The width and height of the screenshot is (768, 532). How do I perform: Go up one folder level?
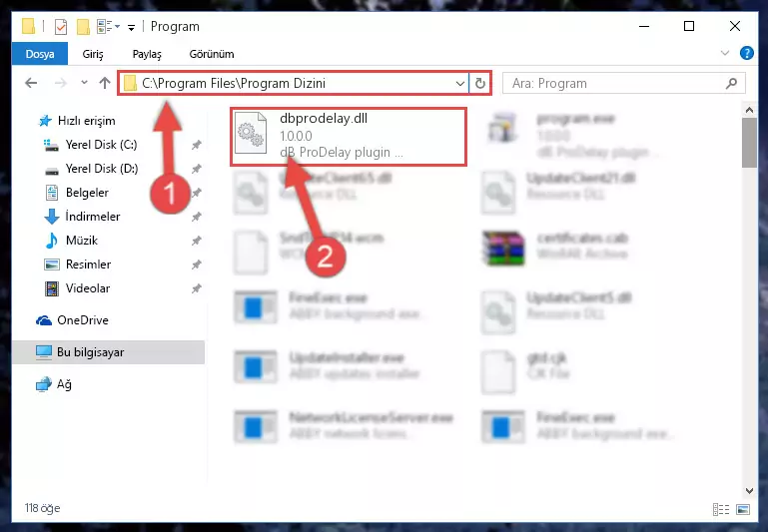tap(104, 83)
